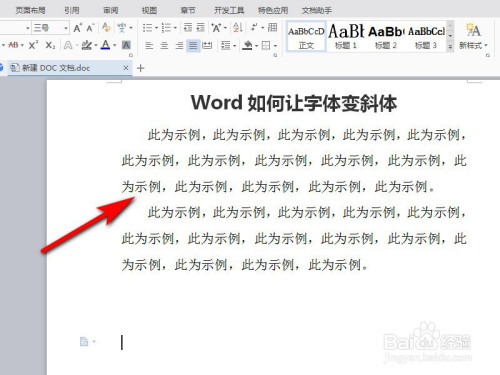Center align the paragraph

pyautogui.click(x=164, y=46)
